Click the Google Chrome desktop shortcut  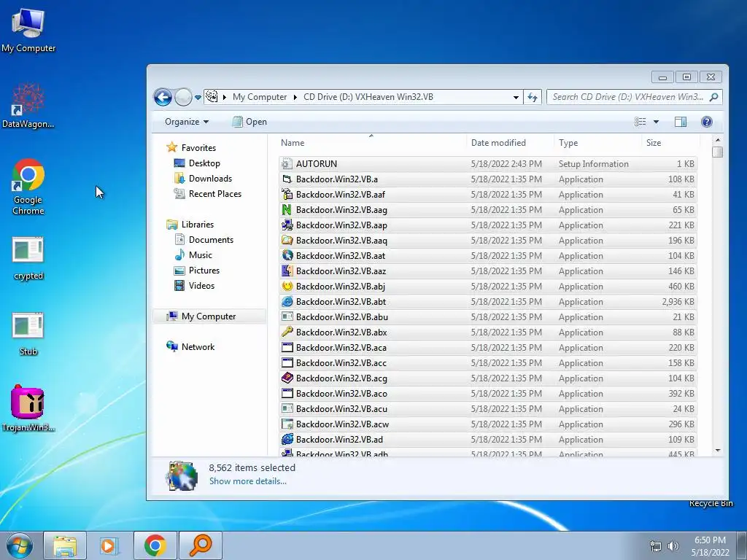[28, 187]
